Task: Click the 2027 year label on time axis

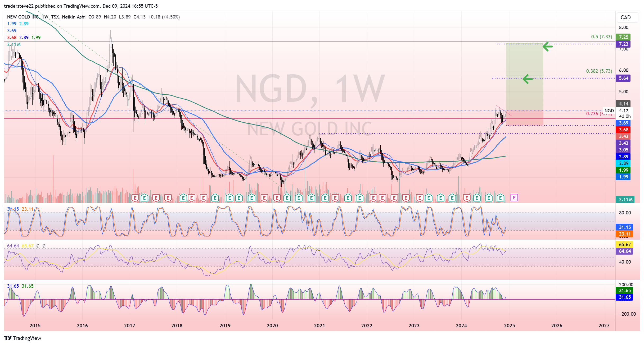Action: pyautogui.click(x=604, y=326)
